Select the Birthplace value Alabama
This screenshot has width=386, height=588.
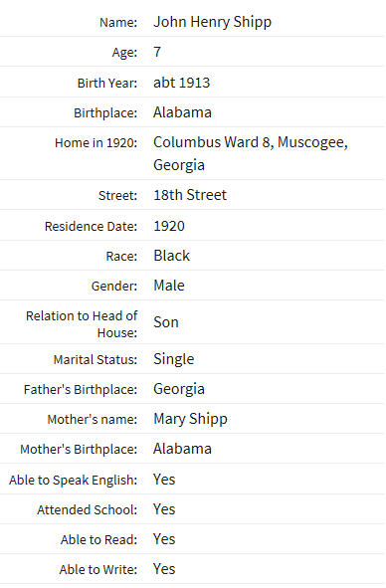coord(182,112)
